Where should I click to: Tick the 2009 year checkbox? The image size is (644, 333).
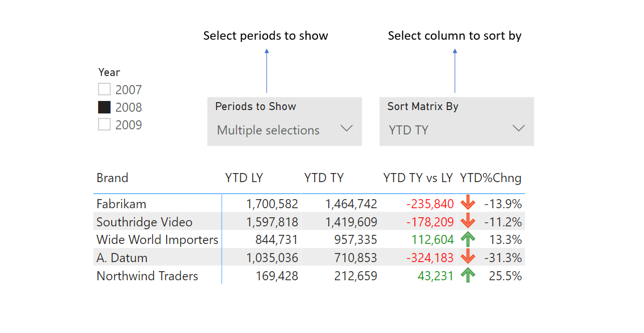[104, 125]
